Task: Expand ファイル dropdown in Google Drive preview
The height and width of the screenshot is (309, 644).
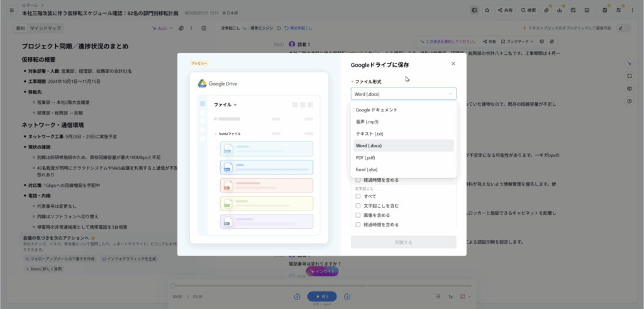Action: (226, 104)
